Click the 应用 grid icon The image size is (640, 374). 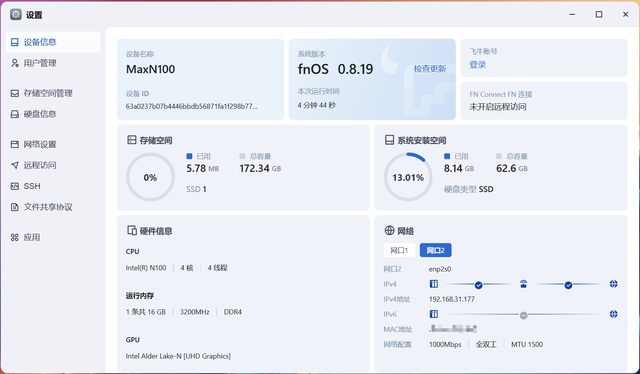(x=15, y=237)
